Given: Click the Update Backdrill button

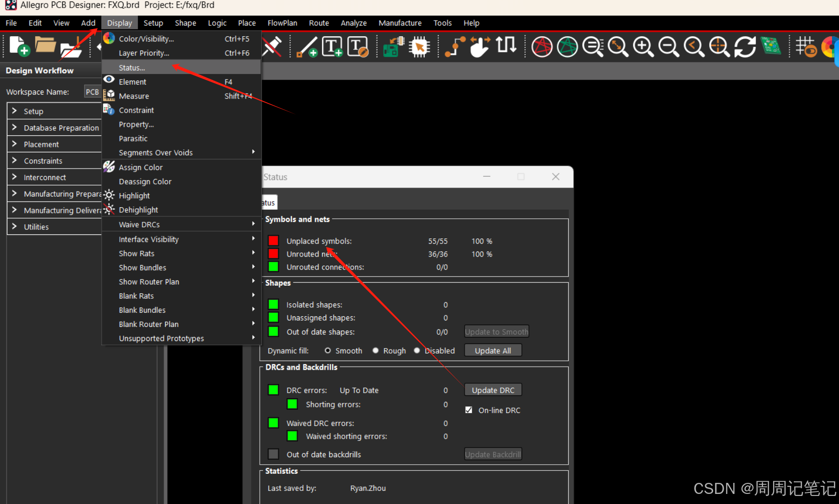Looking at the screenshot, I should 493,454.
